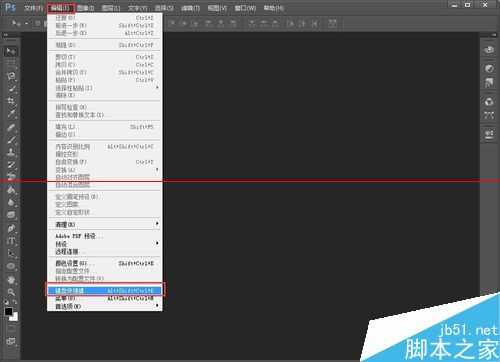Open the 选择(S) menu
Screen dimensions: 500x362
(164, 7)
